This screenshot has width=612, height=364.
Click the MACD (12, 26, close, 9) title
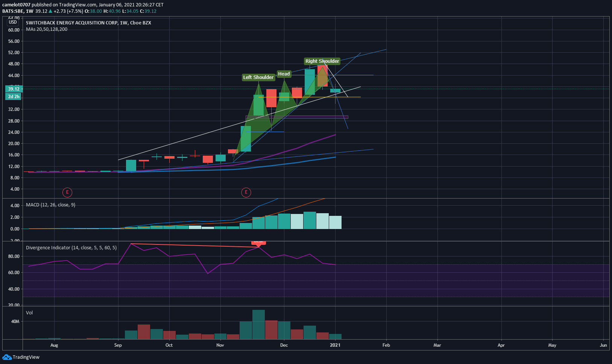click(x=50, y=205)
